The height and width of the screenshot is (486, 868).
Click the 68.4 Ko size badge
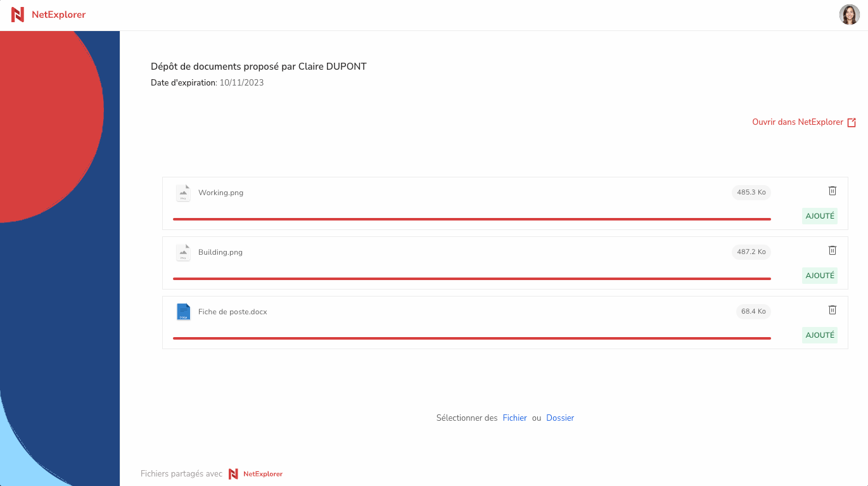[x=753, y=312]
